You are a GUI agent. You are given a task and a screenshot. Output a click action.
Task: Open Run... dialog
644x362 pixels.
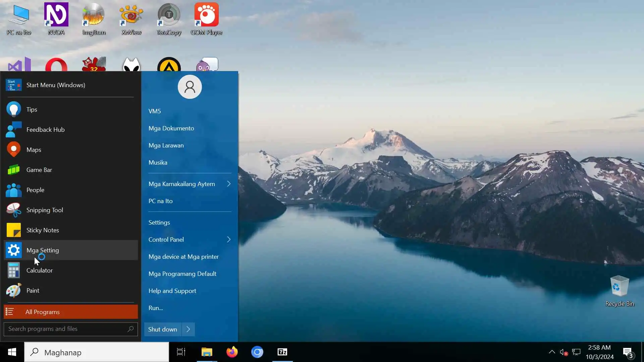click(x=156, y=308)
